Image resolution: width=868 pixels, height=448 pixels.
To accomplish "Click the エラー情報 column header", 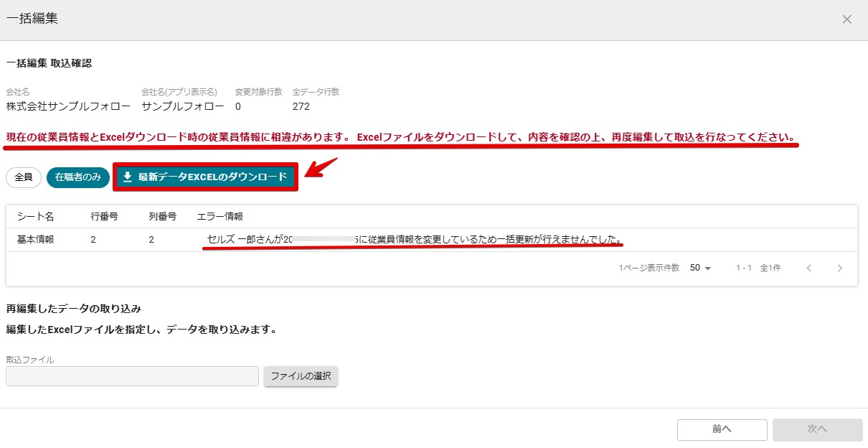I will click(220, 216).
